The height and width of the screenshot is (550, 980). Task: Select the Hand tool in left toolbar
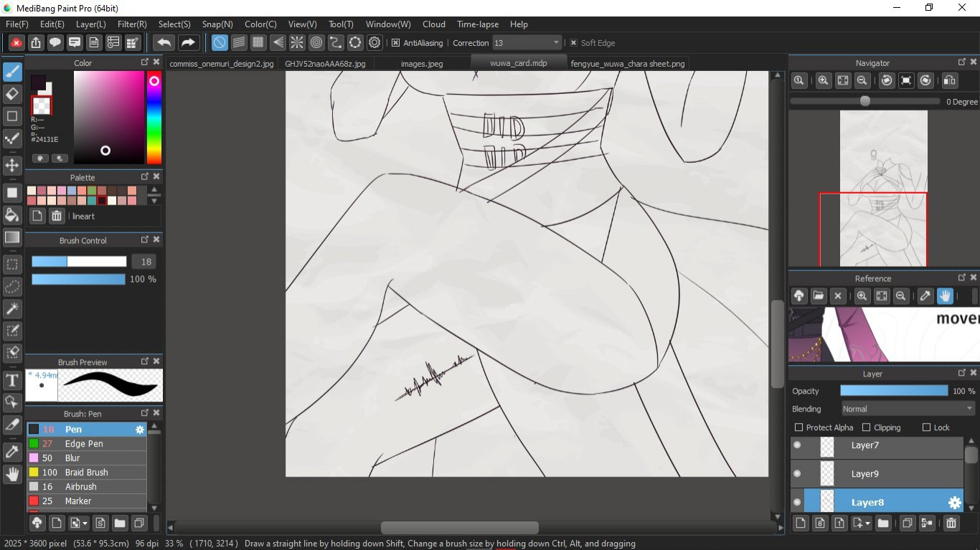pos(12,474)
